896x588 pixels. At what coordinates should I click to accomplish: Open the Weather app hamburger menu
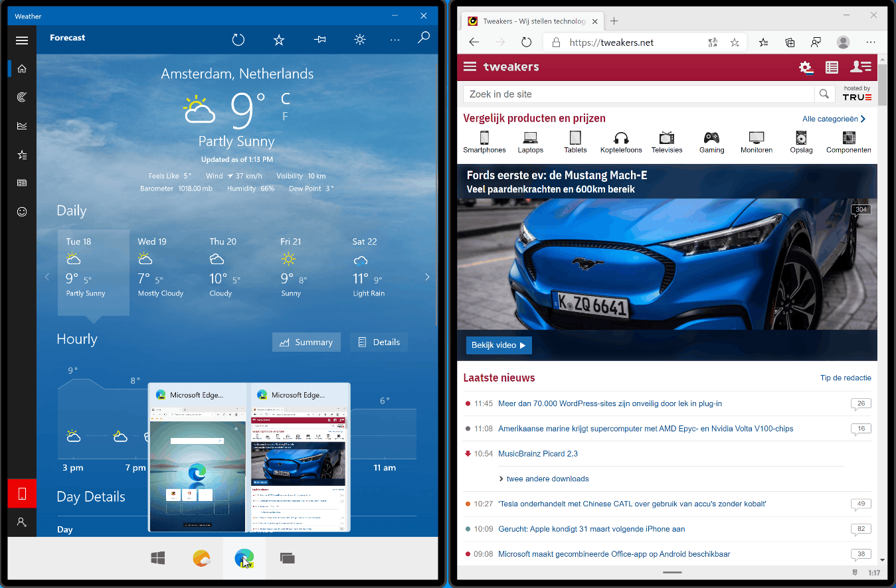pos(21,39)
